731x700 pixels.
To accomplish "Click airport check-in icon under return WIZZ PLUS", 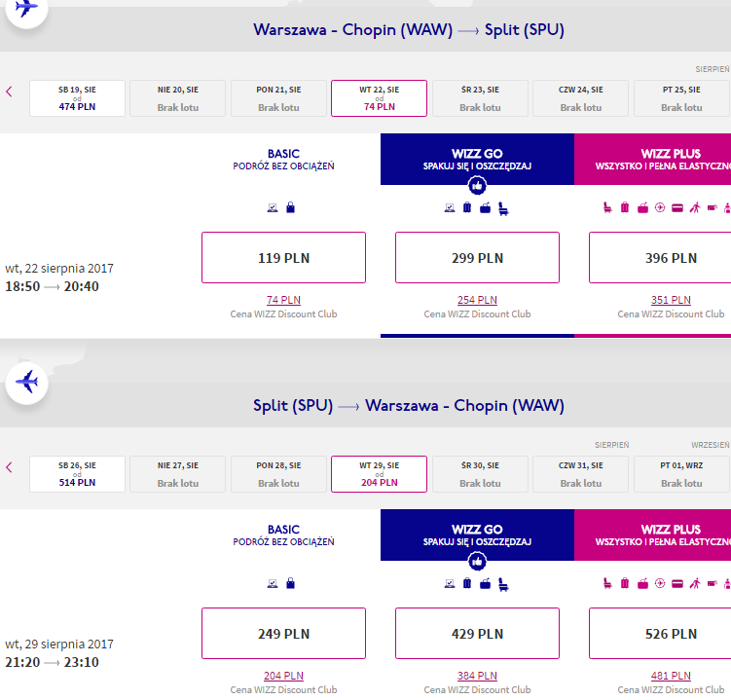I will 660,583.
